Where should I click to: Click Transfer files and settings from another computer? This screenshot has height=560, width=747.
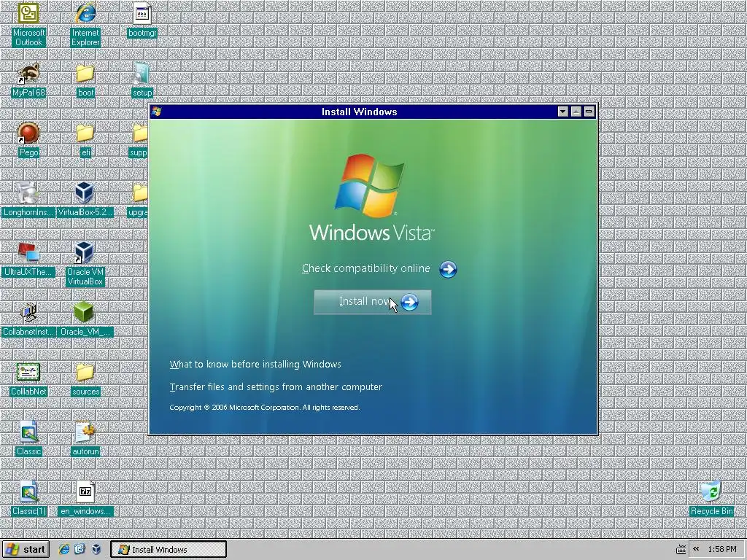(276, 387)
